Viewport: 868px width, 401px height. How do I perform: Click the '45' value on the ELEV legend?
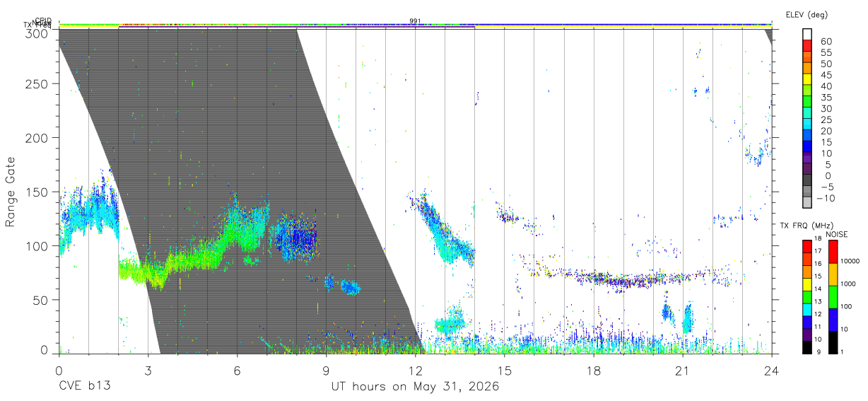pyautogui.click(x=826, y=76)
